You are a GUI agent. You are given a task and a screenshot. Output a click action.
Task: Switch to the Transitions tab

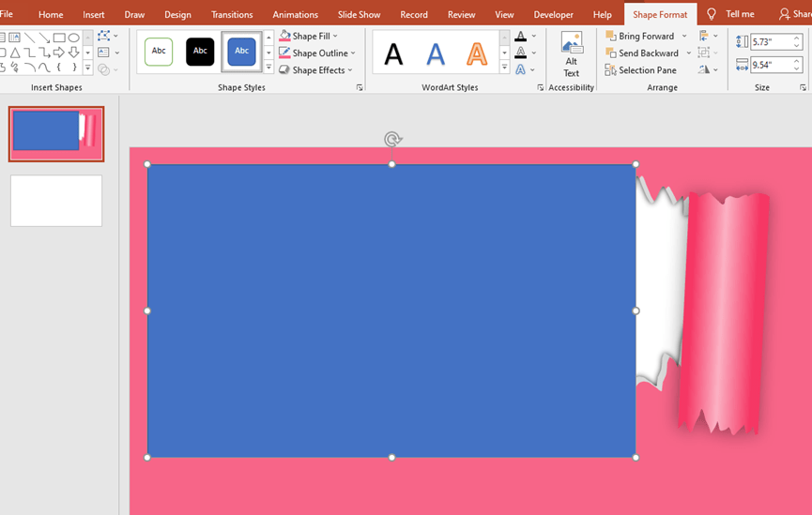point(232,14)
